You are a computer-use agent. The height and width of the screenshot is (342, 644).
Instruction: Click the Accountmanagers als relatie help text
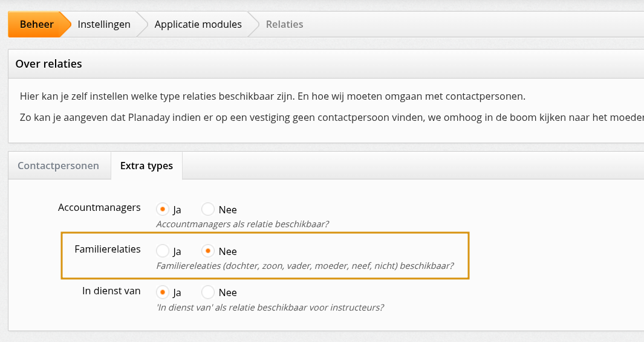pyautogui.click(x=242, y=224)
